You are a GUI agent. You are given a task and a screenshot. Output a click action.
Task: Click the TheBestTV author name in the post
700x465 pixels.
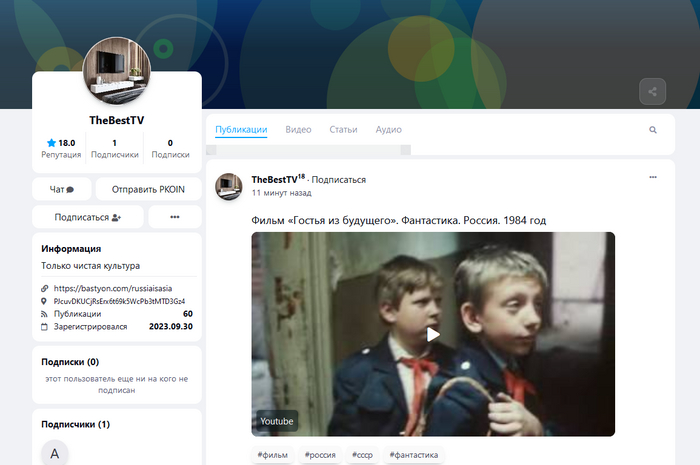[274, 179]
